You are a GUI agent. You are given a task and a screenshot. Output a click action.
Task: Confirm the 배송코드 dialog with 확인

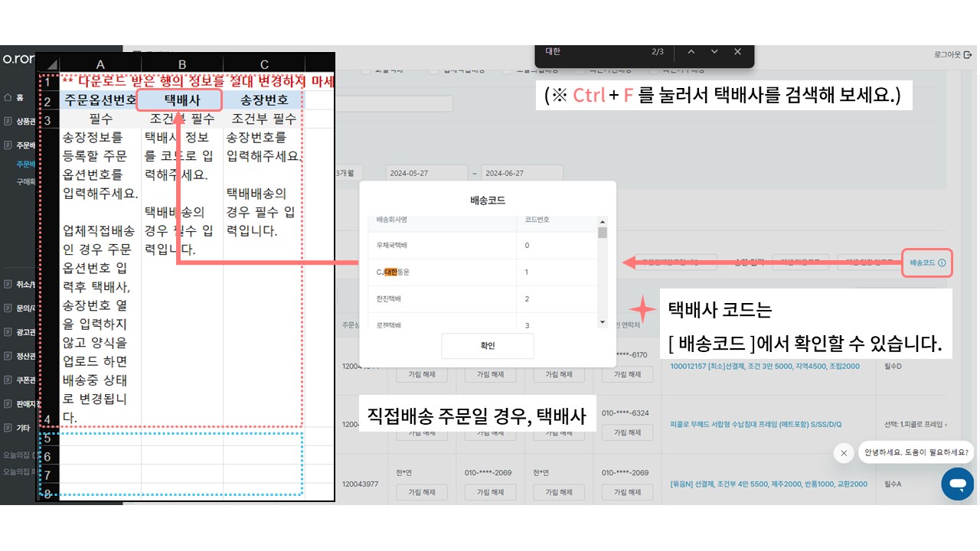click(x=488, y=346)
